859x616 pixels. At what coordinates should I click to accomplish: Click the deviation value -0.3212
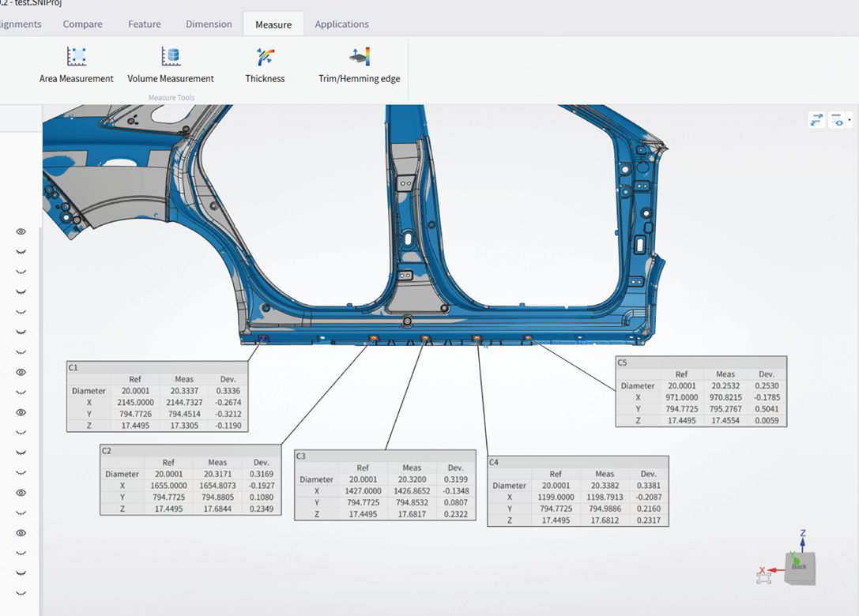(228, 414)
